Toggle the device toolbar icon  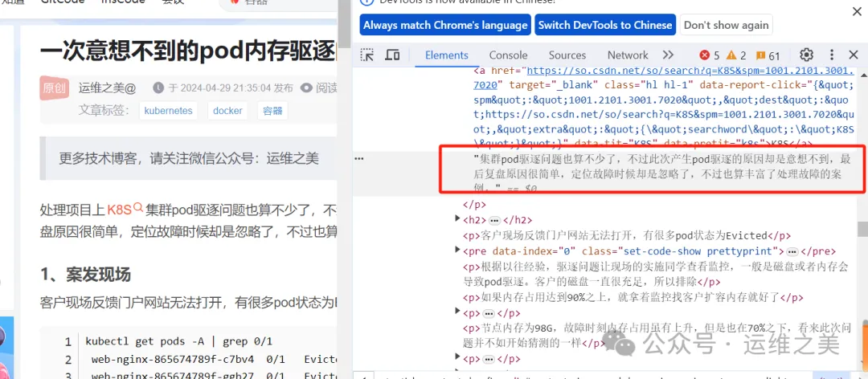392,55
